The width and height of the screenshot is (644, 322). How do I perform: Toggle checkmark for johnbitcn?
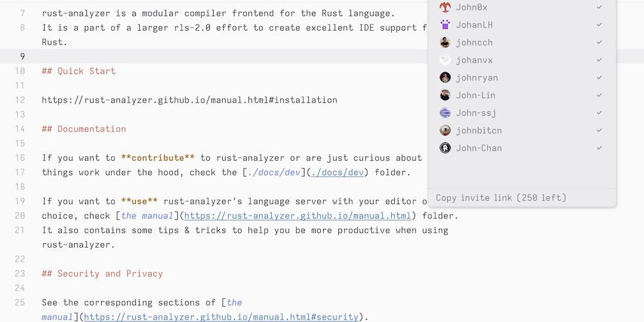click(x=599, y=131)
